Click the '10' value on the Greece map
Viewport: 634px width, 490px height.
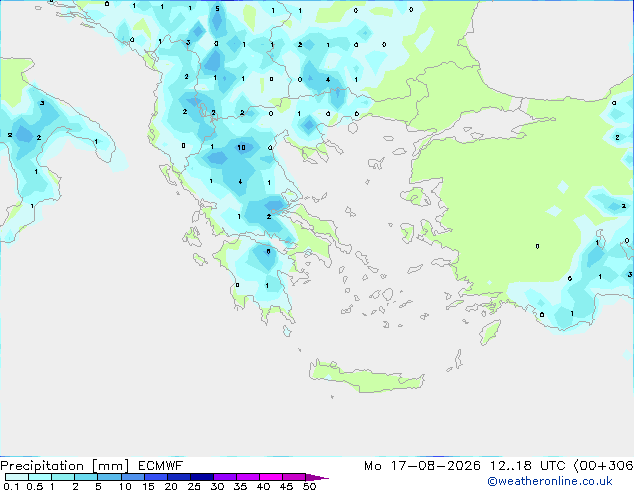click(x=241, y=148)
